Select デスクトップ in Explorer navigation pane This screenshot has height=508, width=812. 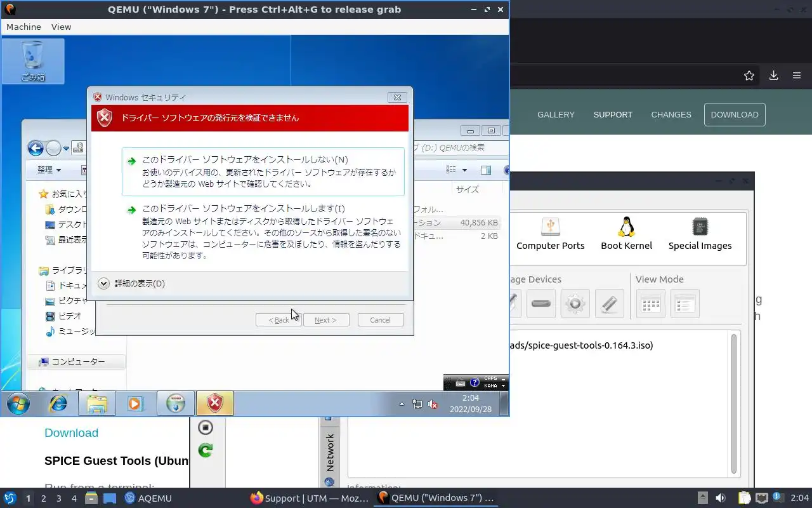point(67,225)
